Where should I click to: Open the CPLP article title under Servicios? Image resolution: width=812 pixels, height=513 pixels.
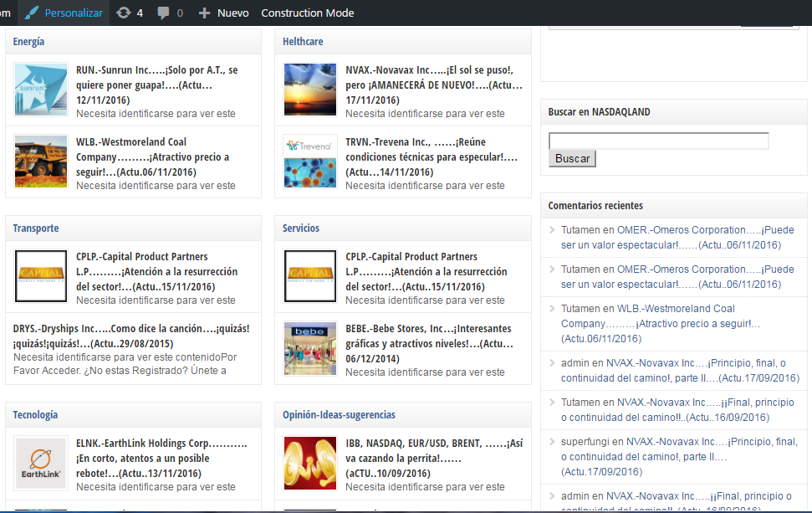426,271
